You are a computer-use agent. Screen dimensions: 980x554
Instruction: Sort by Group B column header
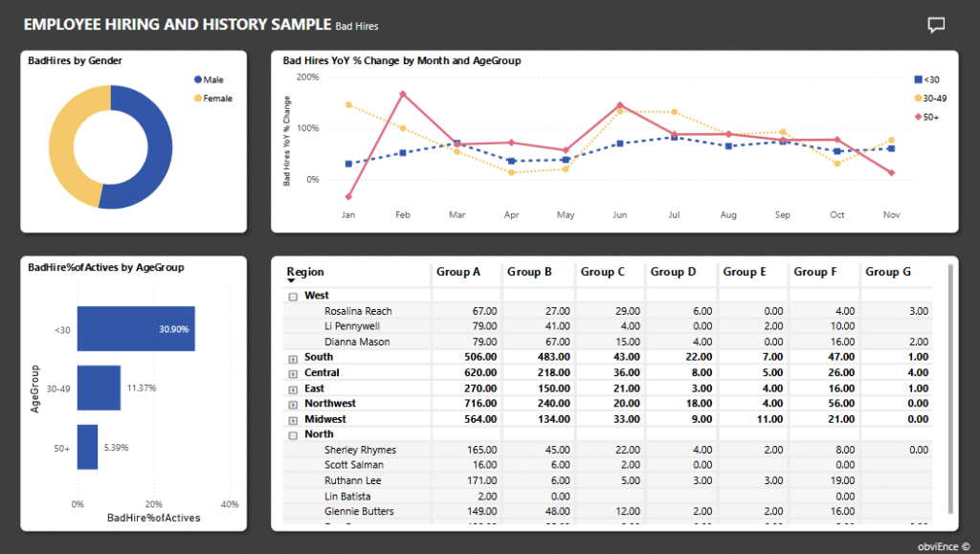tap(529, 272)
